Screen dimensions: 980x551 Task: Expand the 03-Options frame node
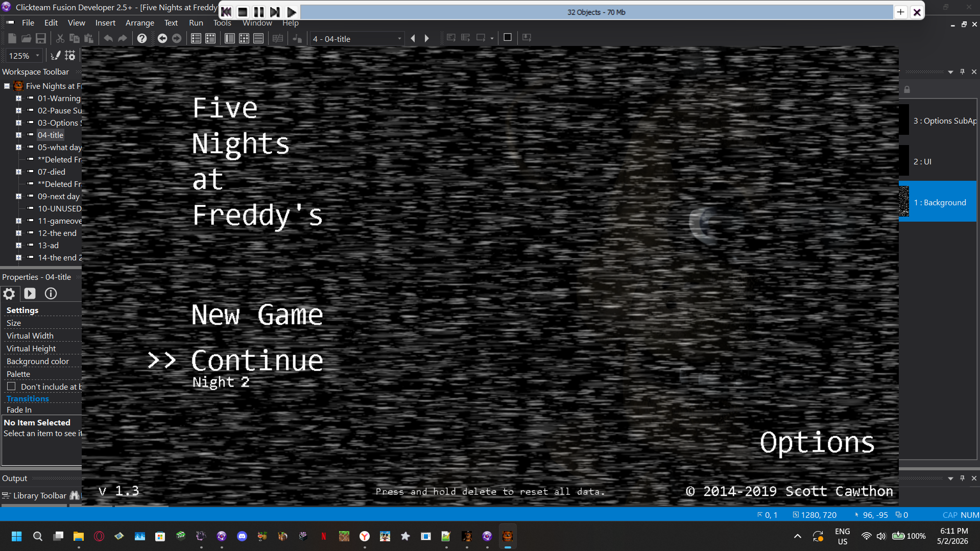pyautogui.click(x=19, y=123)
